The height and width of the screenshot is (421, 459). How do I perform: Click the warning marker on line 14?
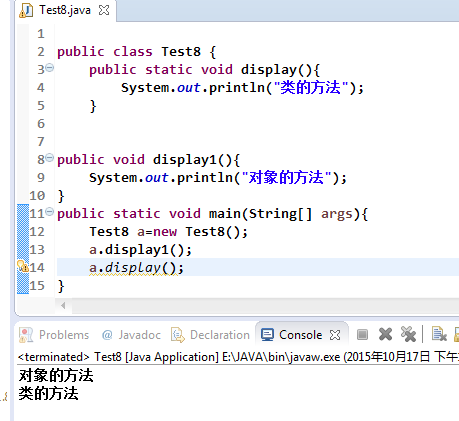click(x=23, y=267)
